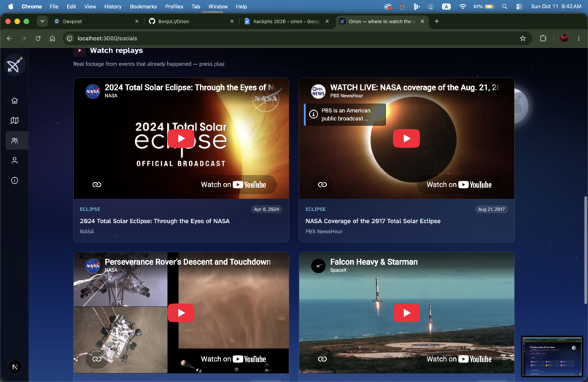588x382 pixels.
Task: Close the Orion — where to watch tab
Action: (422, 21)
